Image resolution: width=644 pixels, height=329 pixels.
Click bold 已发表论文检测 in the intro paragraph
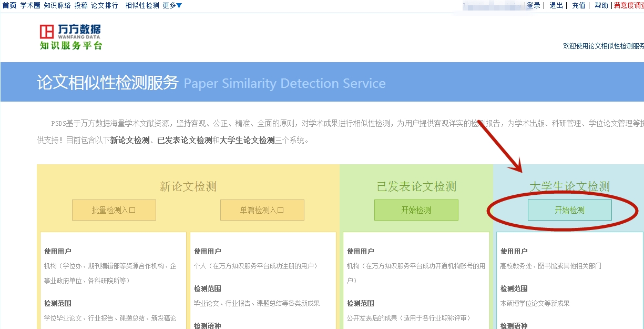pyautogui.click(x=185, y=141)
